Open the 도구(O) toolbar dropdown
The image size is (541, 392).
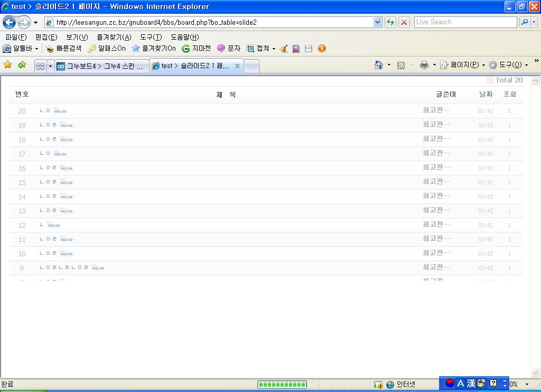point(508,65)
